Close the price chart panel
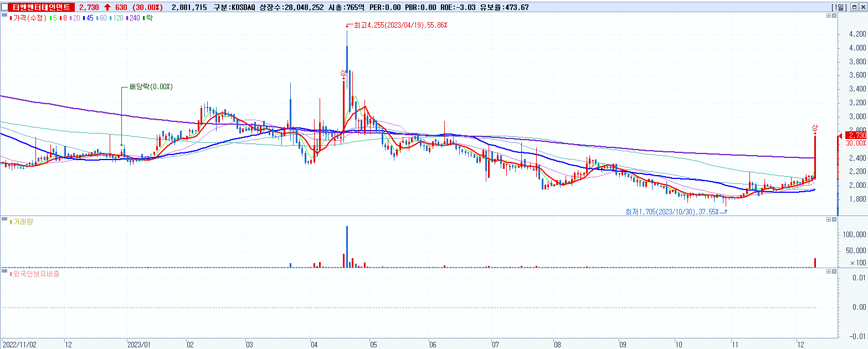 (x=835, y=16)
